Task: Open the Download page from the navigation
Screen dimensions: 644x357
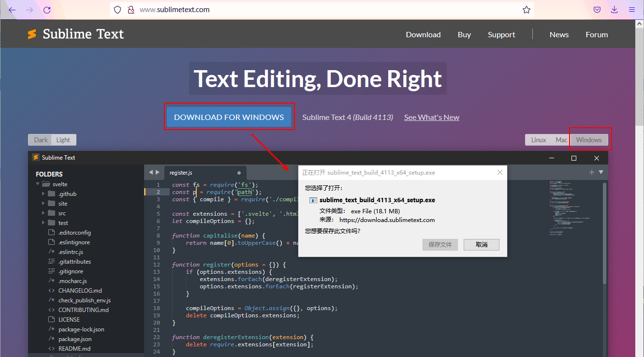Action: tap(423, 34)
